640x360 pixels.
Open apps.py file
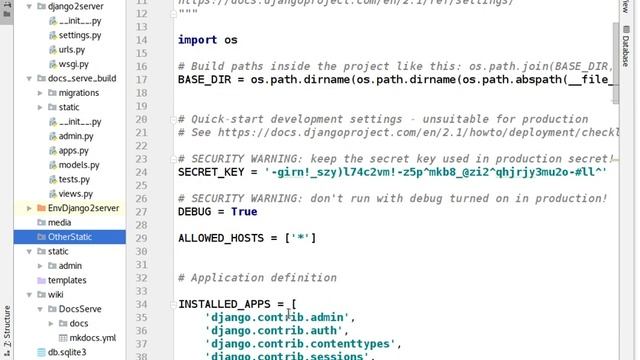[x=73, y=151]
